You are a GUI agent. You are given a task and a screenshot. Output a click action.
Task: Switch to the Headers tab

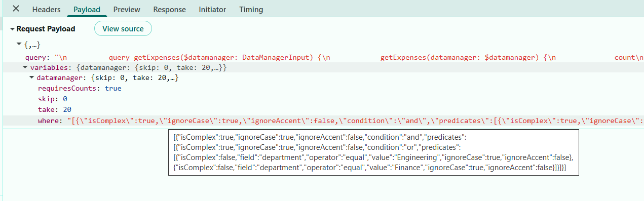pos(46,10)
